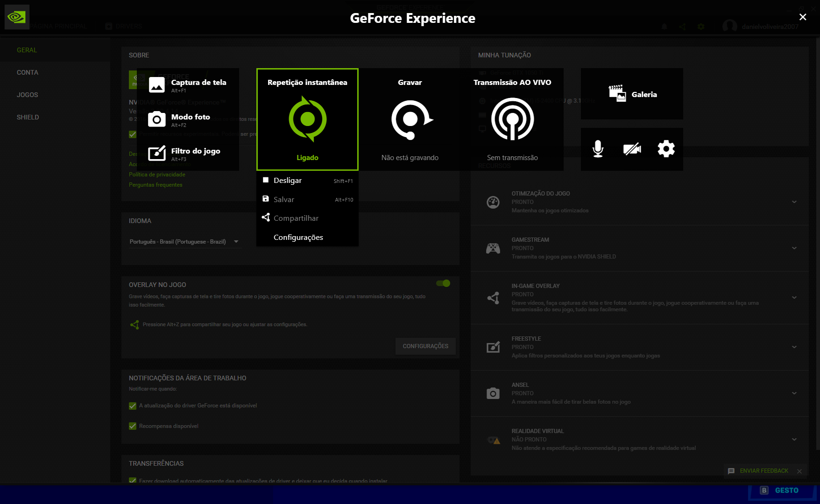Click the Configurações button under Overlay no jogo

pos(425,346)
